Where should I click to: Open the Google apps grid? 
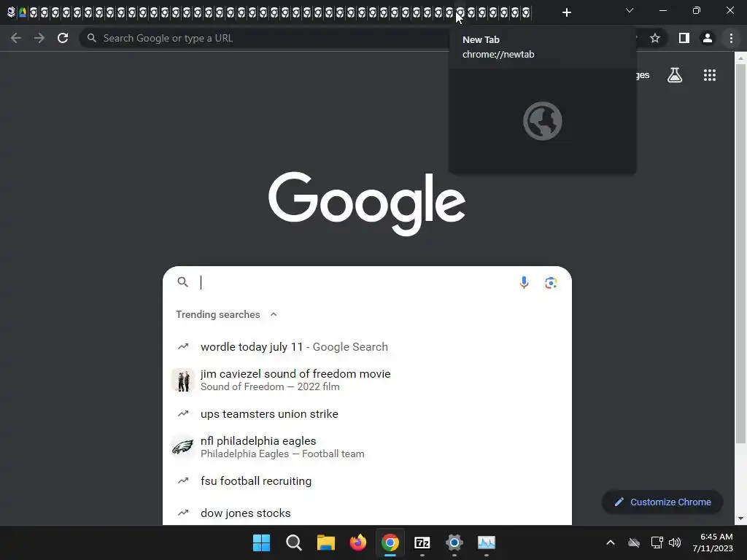pos(710,75)
